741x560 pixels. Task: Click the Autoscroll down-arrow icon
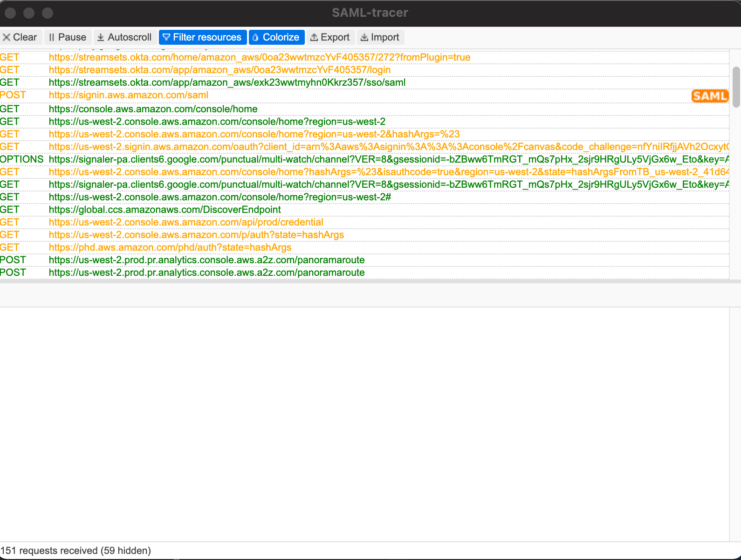[x=101, y=37]
